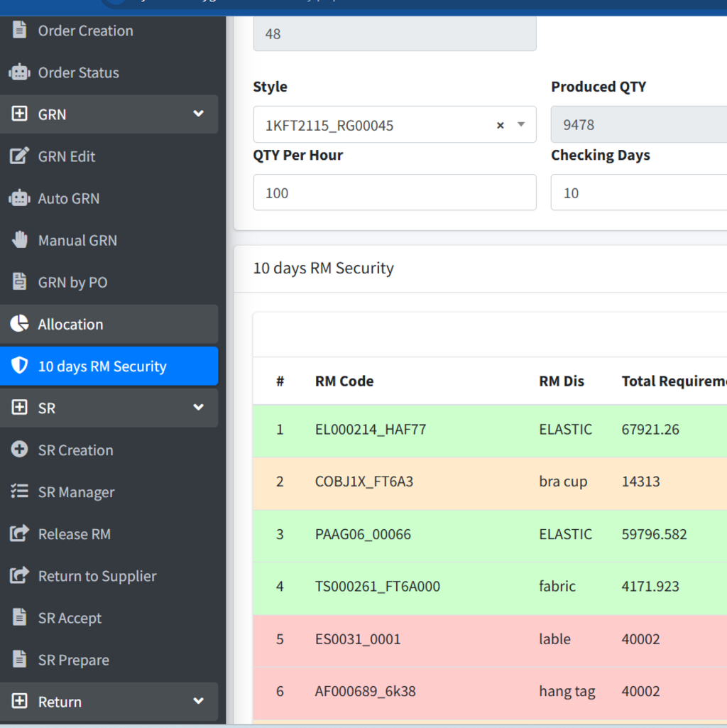Viewport: 727px width, 728px height.
Task: Click the Order Status robot icon
Action: pos(19,72)
